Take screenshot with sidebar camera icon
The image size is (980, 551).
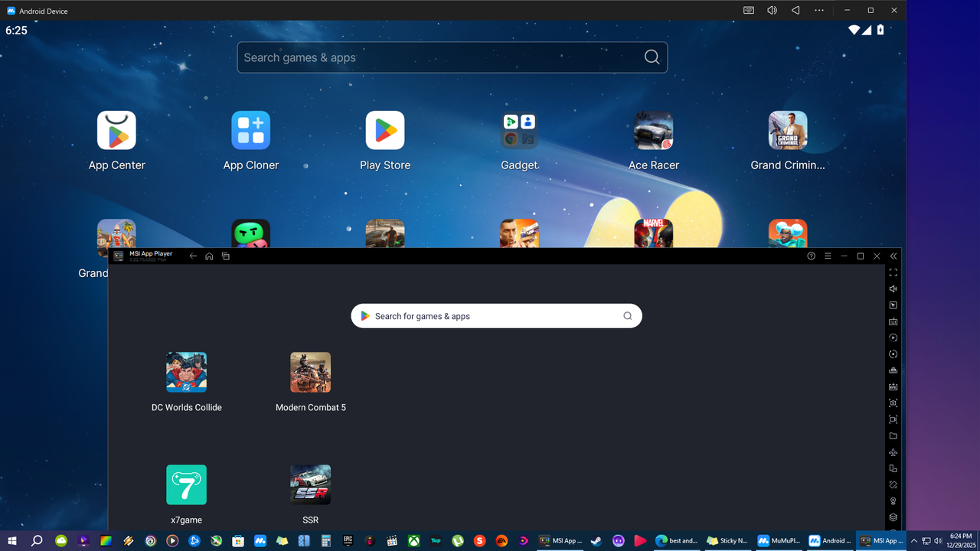pos(893,403)
